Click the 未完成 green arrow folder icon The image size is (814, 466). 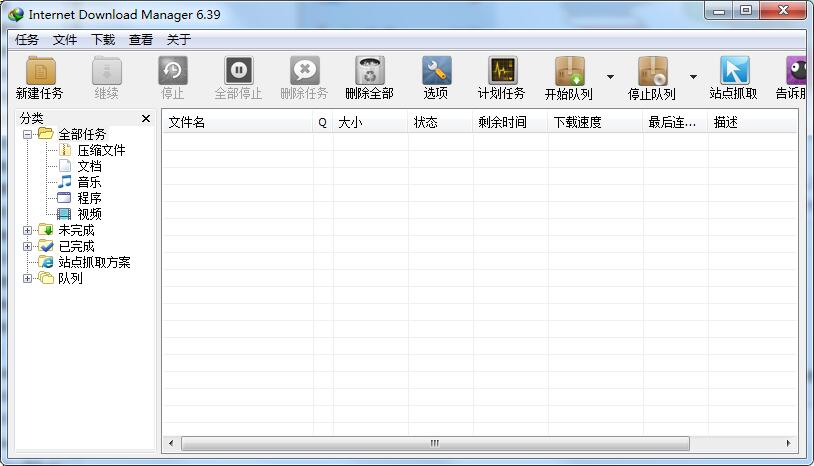coord(46,230)
